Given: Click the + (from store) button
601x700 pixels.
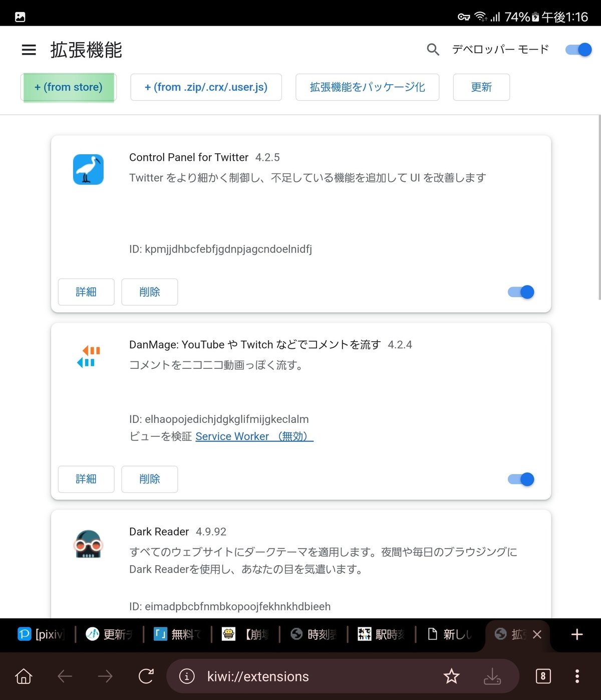Looking at the screenshot, I should click(69, 87).
